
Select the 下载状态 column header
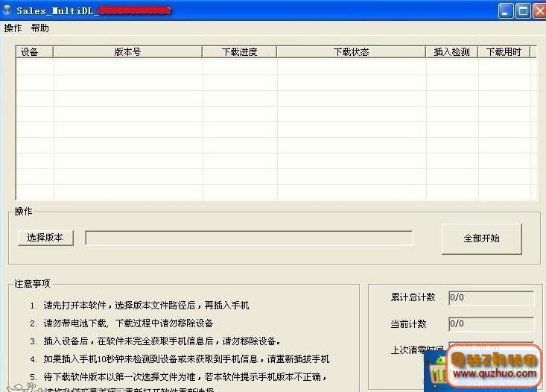point(351,52)
